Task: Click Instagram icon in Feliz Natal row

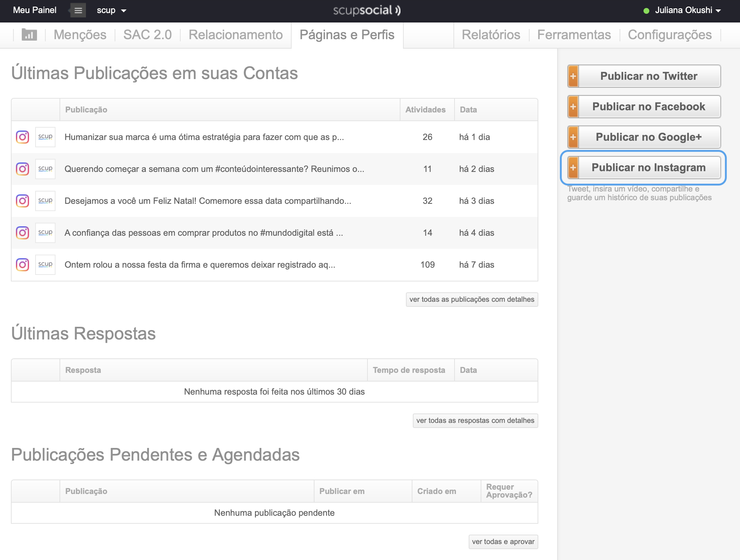Action: [22, 201]
